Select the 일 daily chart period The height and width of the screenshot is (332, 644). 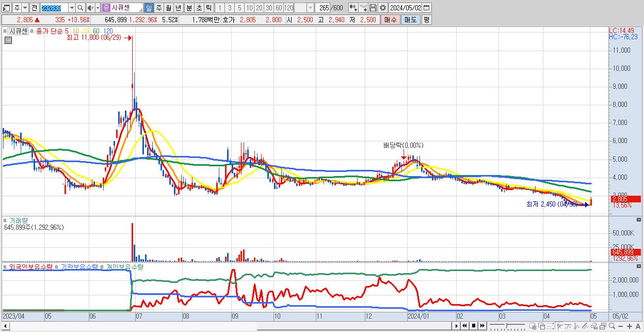pyautogui.click(x=149, y=8)
